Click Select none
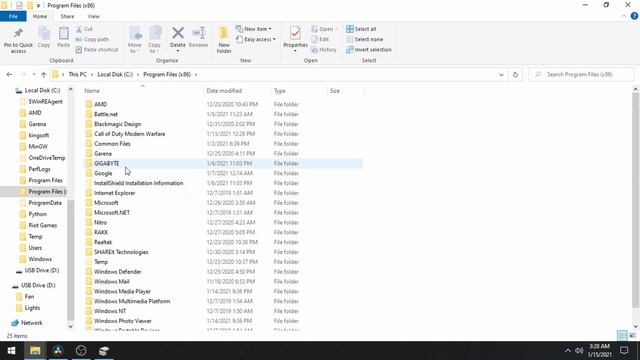 pos(364,39)
